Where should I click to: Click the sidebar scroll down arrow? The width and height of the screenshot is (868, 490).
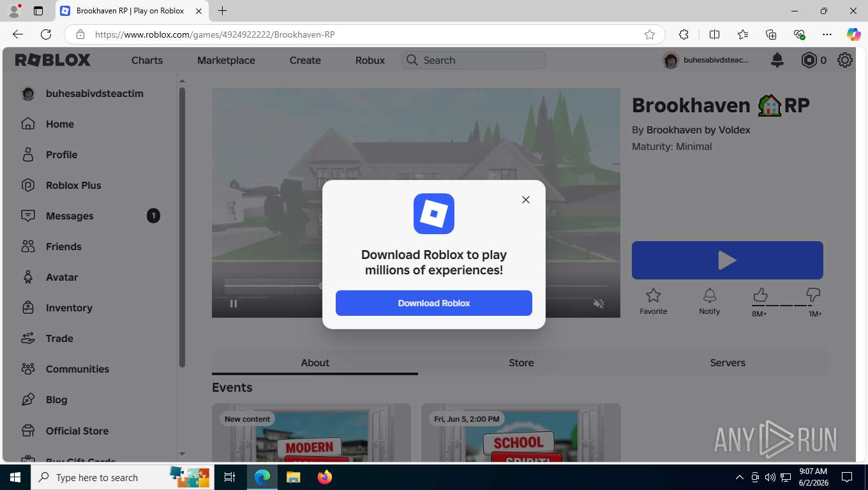(182, 454)
